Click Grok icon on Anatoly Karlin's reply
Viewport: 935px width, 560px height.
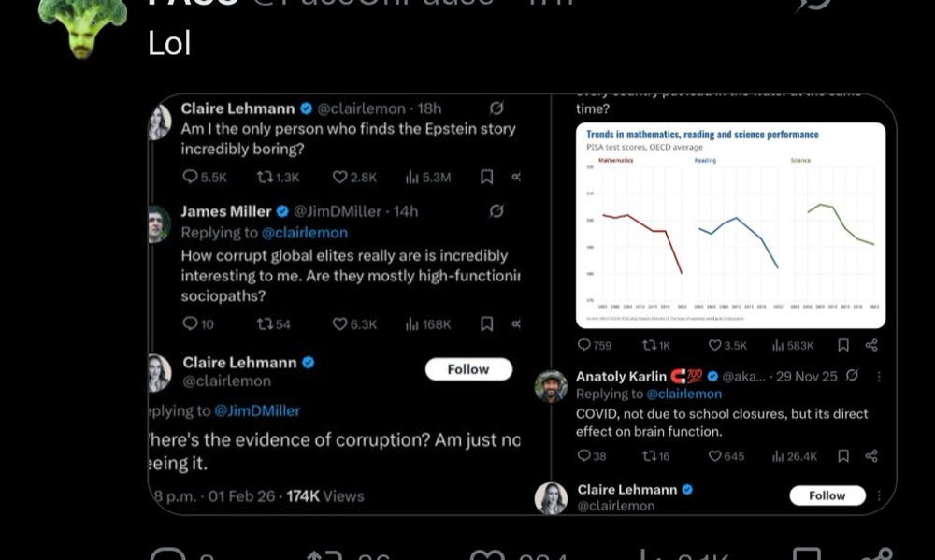852,376
